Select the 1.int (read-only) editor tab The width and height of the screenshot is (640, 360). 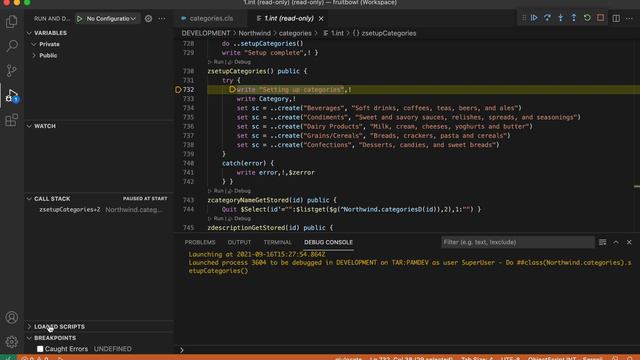pyautogui.click(x=289, y=19)
